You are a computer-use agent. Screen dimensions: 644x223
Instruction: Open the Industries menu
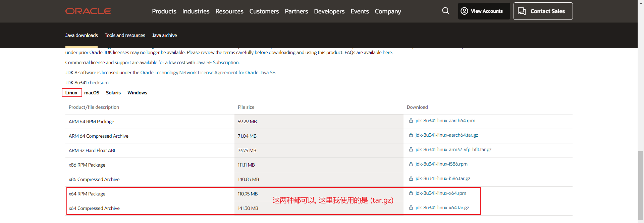(x=196, y=11)
